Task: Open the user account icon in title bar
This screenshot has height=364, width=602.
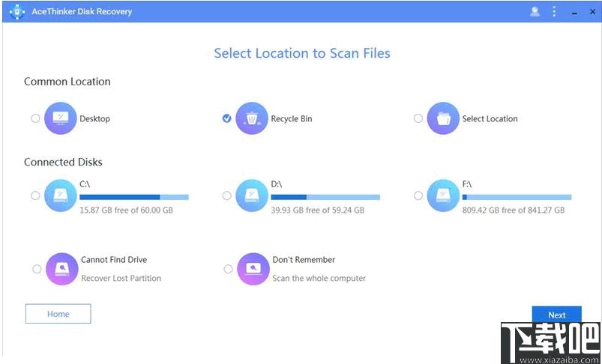Action: point(535,11)
